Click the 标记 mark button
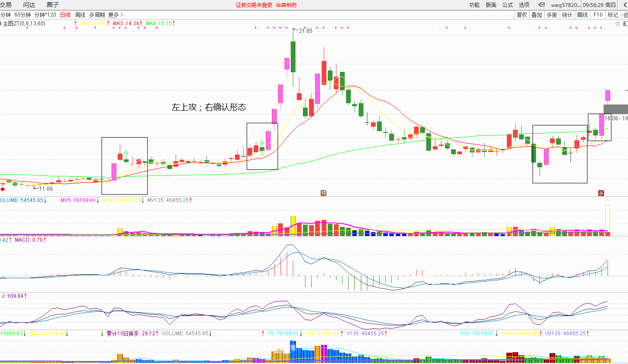 pos(613,14)
